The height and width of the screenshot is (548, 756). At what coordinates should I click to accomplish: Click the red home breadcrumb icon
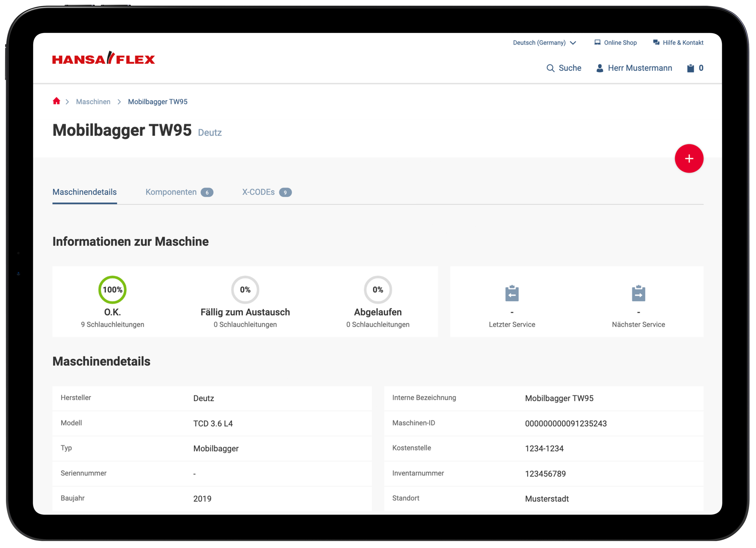[x=56, y=101]
